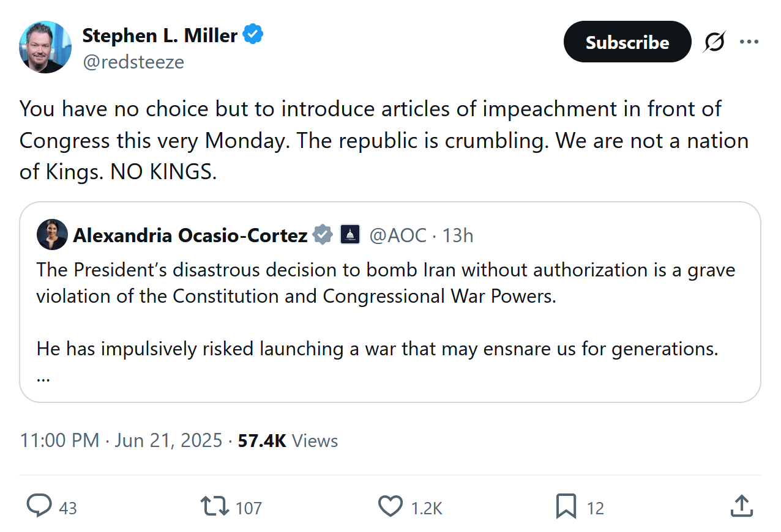Open Alexandria Ocasio-Cortez's small avatar
Viewport: 781px width, 532px height.
pos(52,235)
